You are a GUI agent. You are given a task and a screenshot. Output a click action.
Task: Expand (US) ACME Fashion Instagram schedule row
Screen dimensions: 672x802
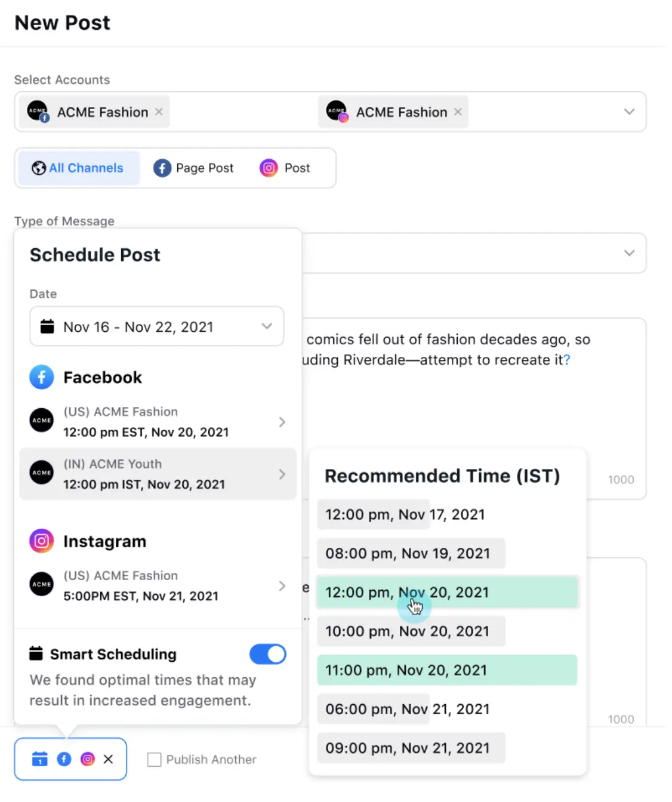tap(282, 586)
